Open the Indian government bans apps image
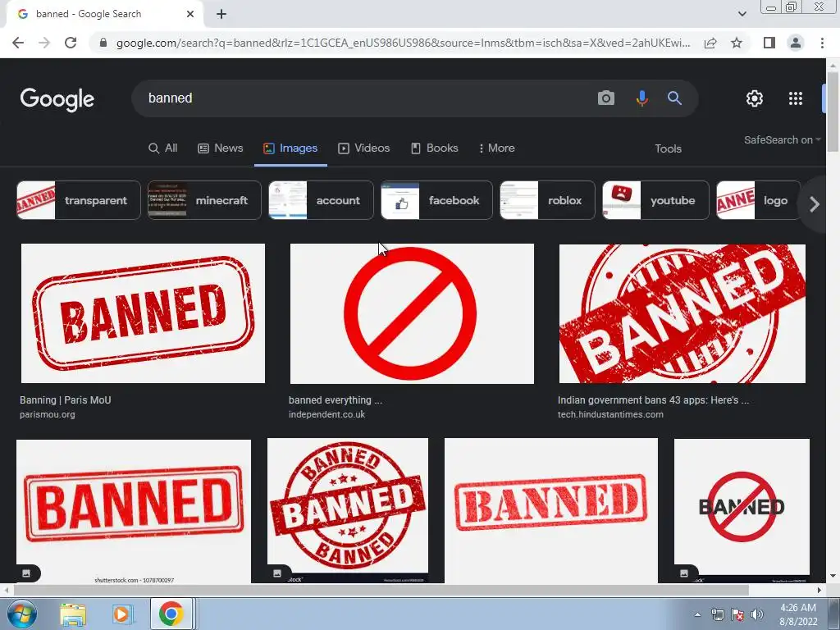Screen dimensions: 840x630 (682, 313)
